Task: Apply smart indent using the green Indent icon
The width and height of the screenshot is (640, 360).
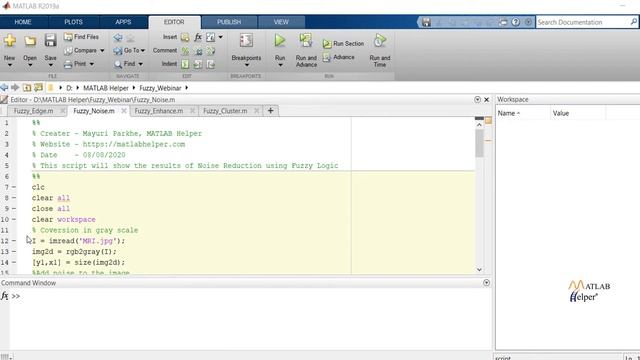Action: (185, 64)
